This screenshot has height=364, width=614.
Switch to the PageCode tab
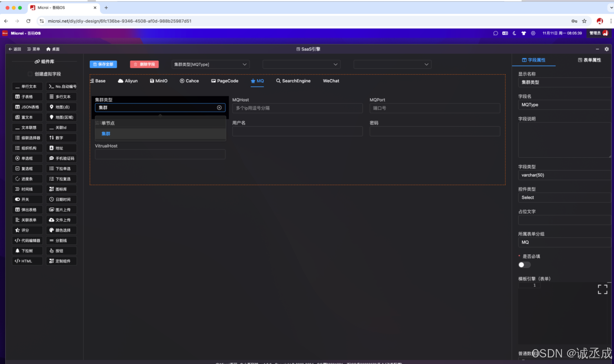(225, 81)
